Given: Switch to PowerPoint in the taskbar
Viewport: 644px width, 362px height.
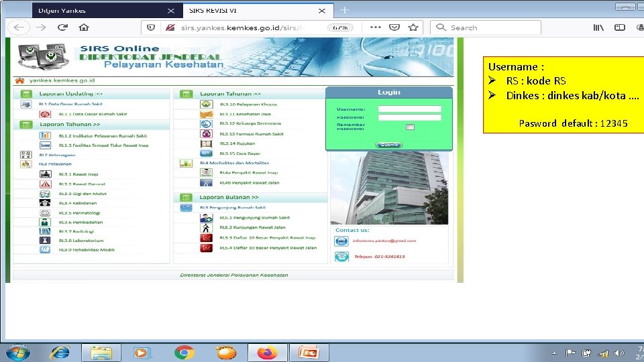Looking at the screenshot, I should click(x=309, y=353).
